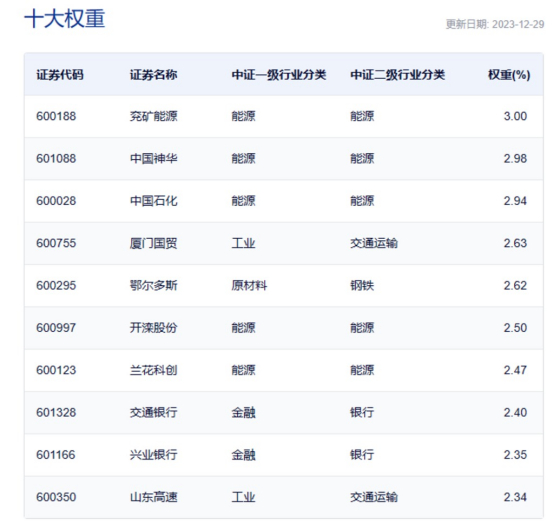Image resolution: width=554 pixels, height=525 pixels.
Task: Click weight value 2.47
Action: coord(515,370)
